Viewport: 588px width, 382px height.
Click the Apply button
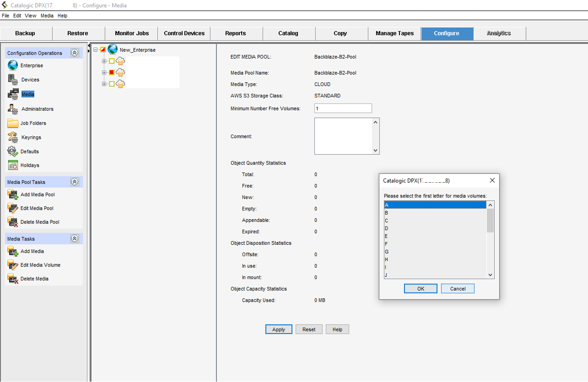click(279, 329)
